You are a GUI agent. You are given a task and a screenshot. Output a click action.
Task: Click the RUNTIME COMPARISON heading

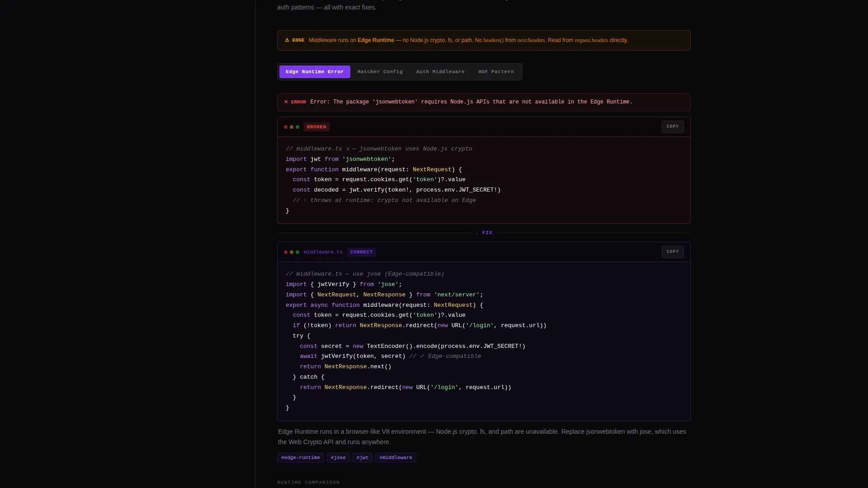click(x=308, y=483)
